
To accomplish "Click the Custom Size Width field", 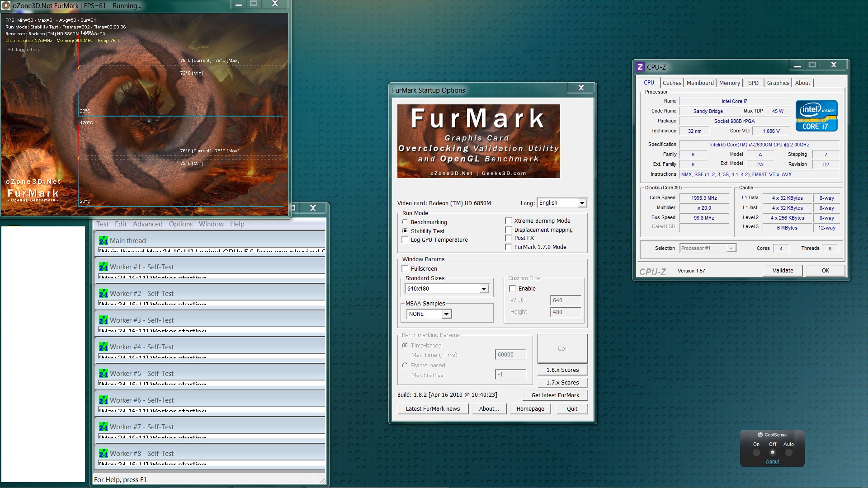I will click(x=566, y=300).
